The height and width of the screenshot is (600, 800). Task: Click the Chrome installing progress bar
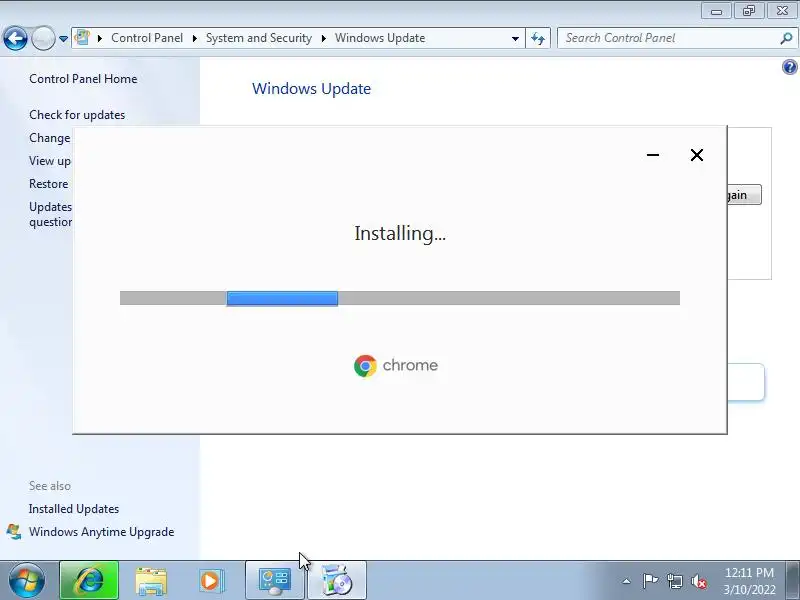coord(400,298)
